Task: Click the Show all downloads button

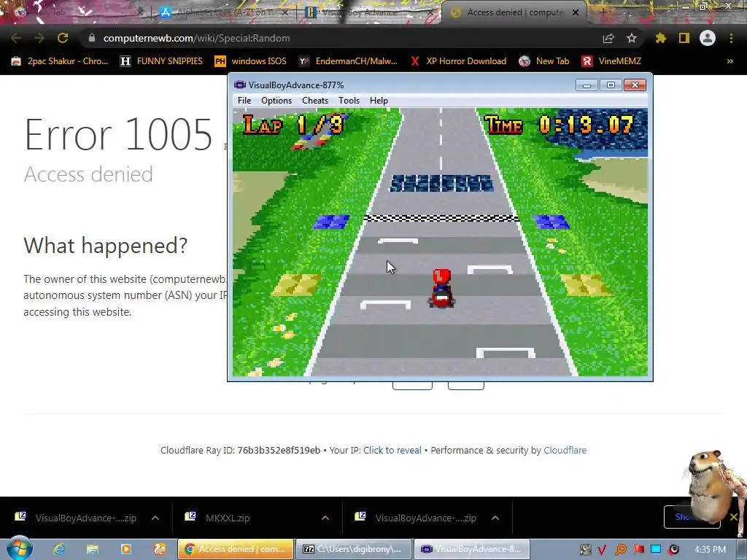Action: (x=692, y=517)
